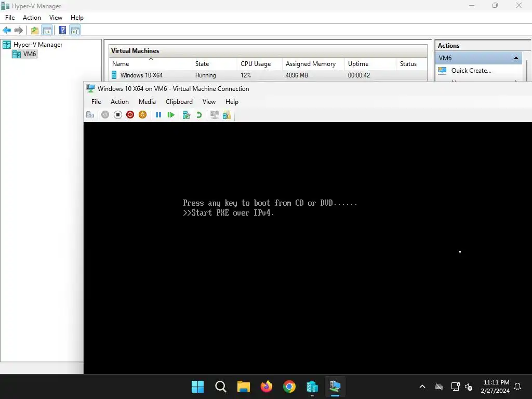Click the Enhanced Session monitor icon
The image size is (532, 399).
click(215, 115)
